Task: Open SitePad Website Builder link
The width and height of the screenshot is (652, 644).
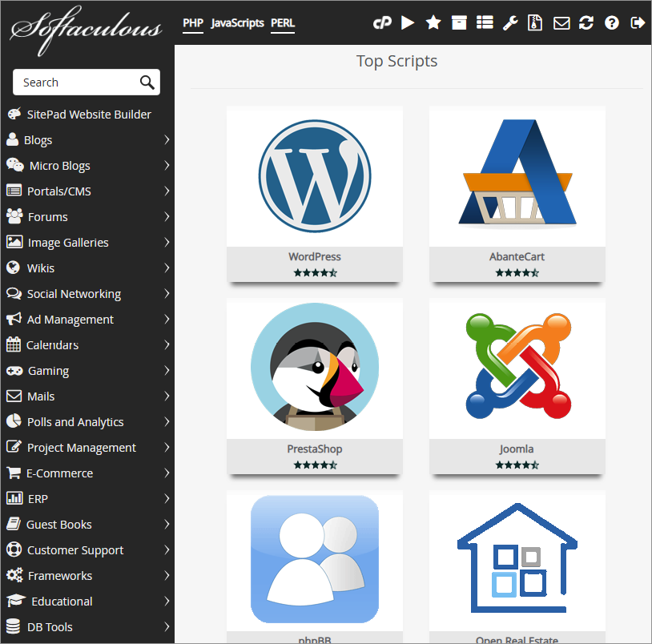Action: point(88,115)
